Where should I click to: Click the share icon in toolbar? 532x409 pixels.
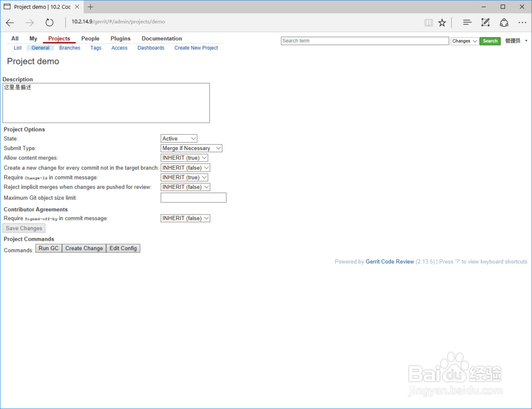click(x=504, y=22)
